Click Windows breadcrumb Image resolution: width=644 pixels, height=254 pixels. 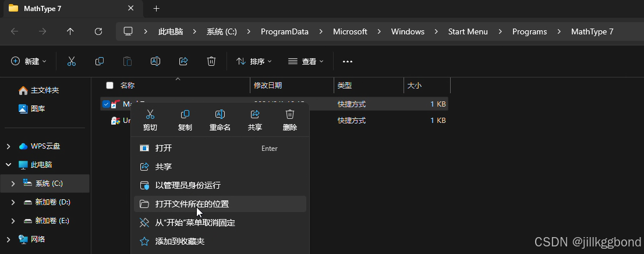coord(408,31)
